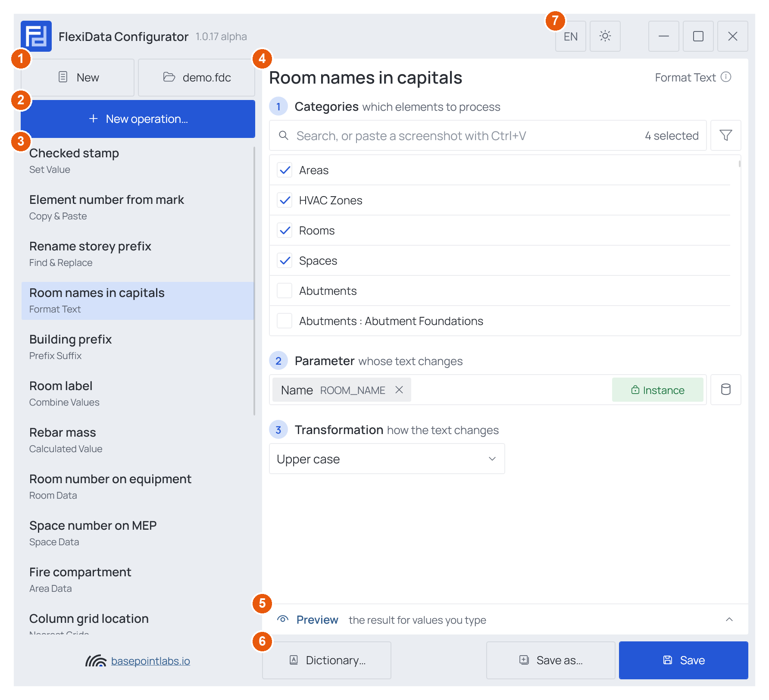This screenshot has width=769, height=700.
Task: Click the basepointlabs logo icon
Action: click(96, 660)
